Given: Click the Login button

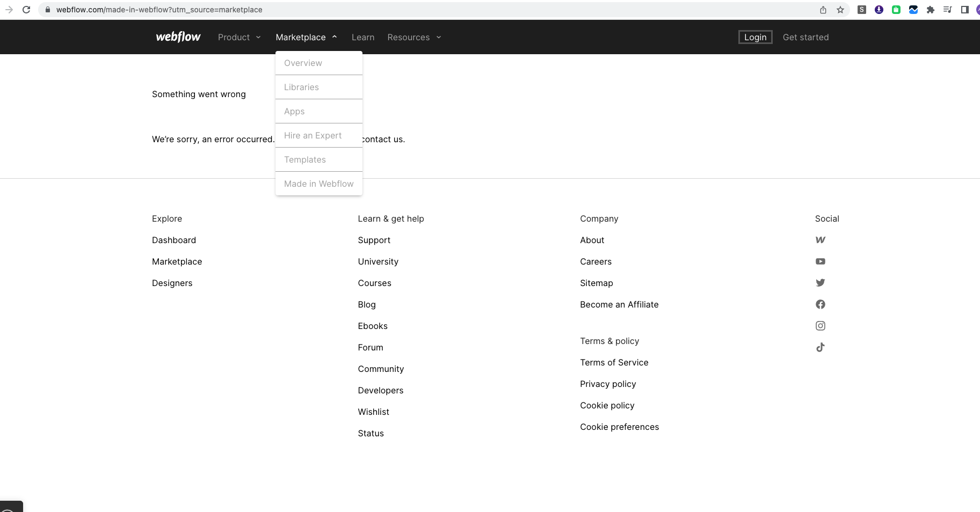Looking at the screenshot, I should point(755,37).
